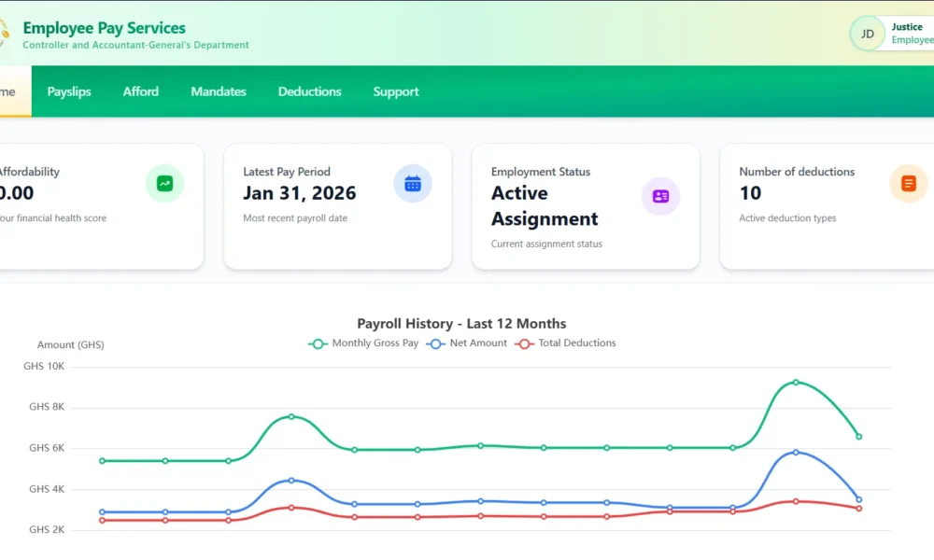Switch to the Mandates tab

[x=219, y=91]
